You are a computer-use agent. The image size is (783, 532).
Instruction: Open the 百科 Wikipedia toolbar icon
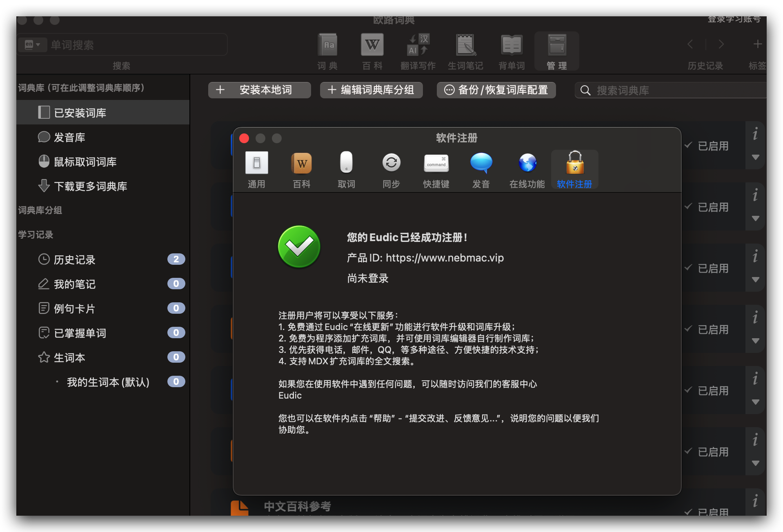(372, 45)
